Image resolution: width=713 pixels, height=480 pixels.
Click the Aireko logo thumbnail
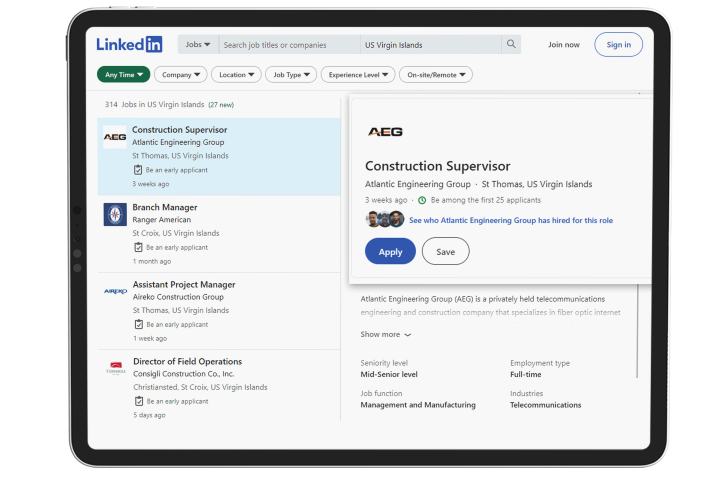115,291
